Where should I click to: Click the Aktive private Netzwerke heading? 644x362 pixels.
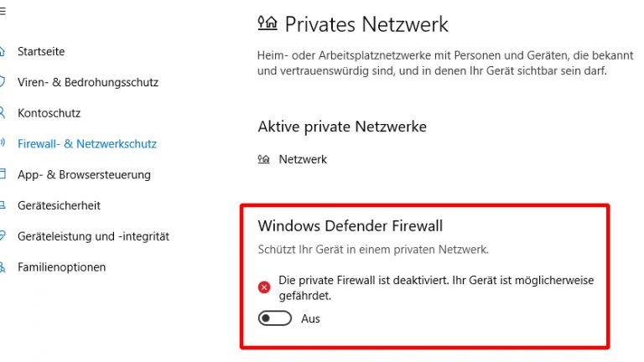tap(342, 127)
